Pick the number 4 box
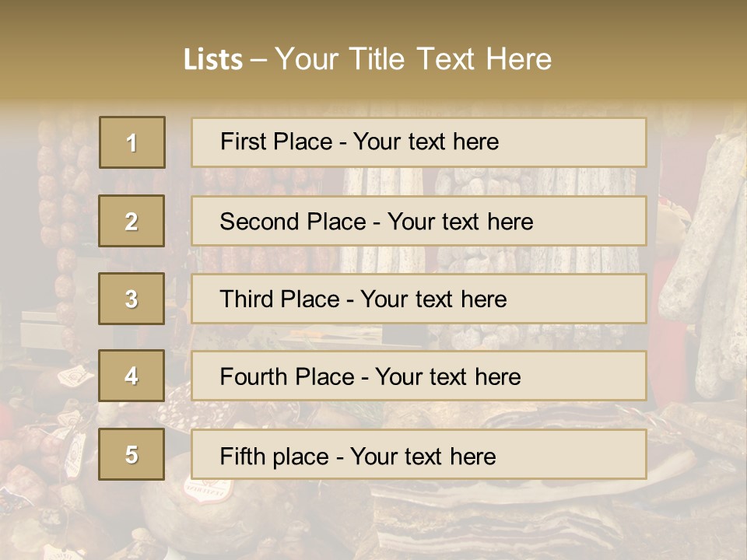The height and width of the screenshot is (560, 747). coord(132,376)
